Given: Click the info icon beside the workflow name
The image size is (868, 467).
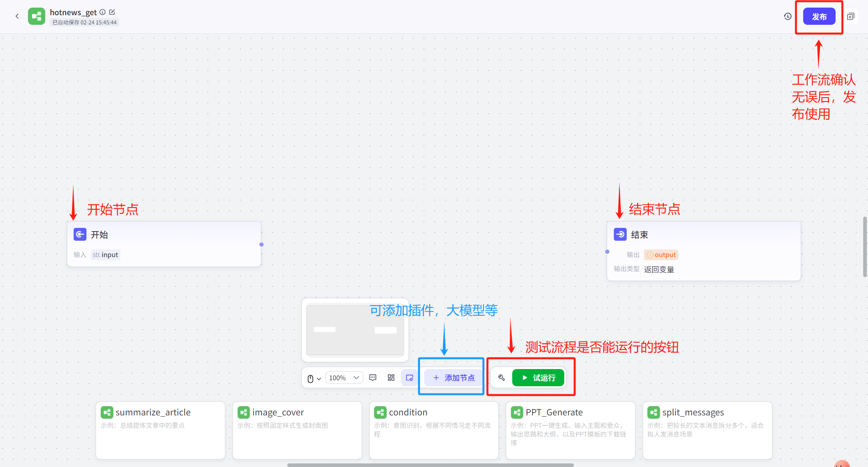Looking at the screenshot, I should point(102,12).
